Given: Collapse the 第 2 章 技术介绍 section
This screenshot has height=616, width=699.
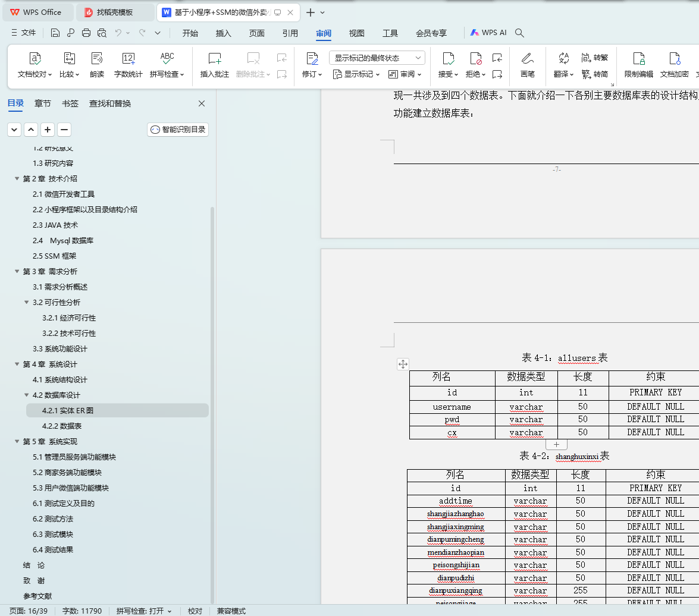Looking at the screenshot, I should click(x=17, y=178).
